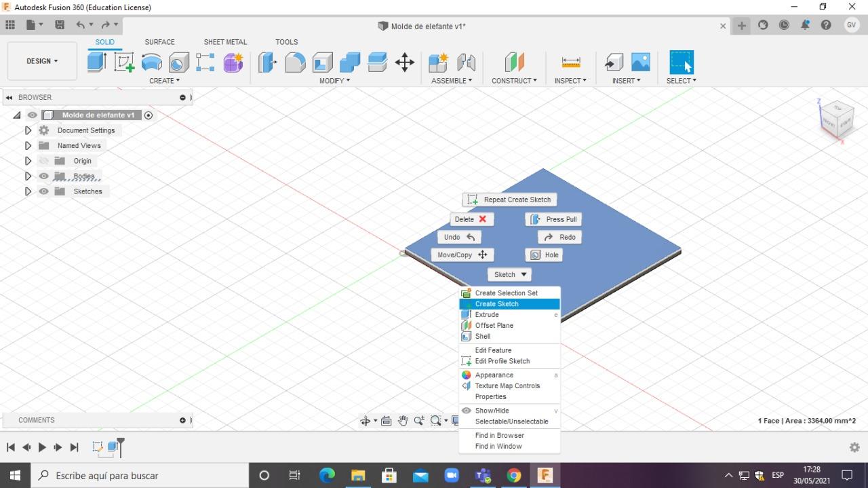Image resolution: width=868 pixels, height=488 pixels.
Task: Click the marking menu's Hole button
Action: tap(544, 255)
